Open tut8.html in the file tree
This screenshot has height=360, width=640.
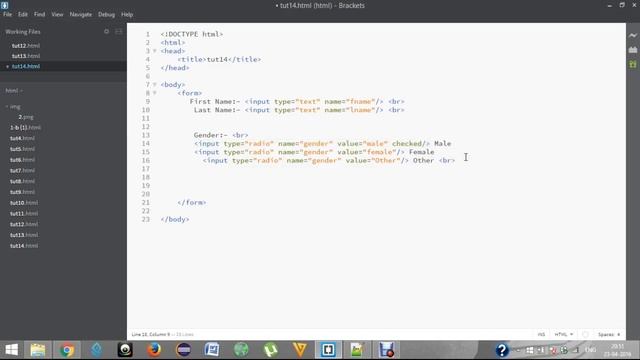click(x=22, y=181)
